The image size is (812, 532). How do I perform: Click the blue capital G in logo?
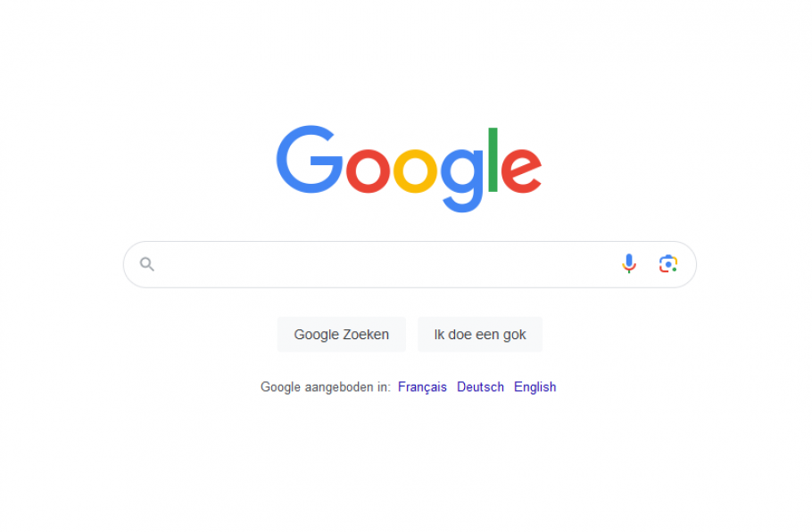[309, 160]
